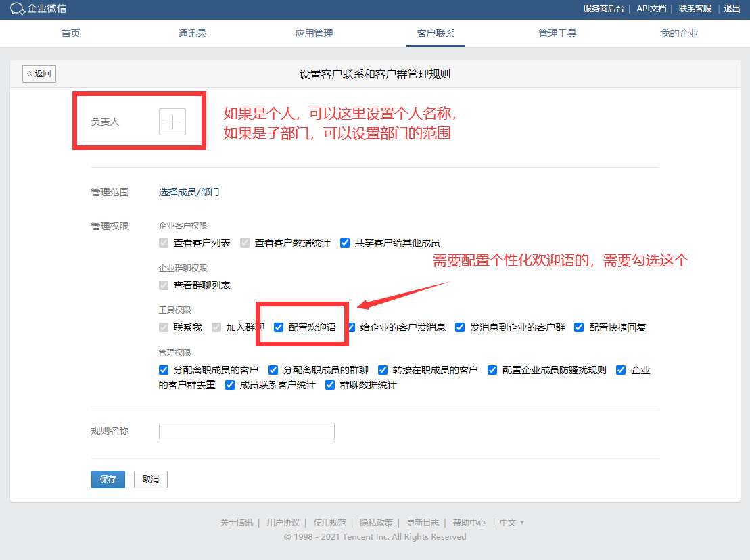Uncheck 转接在职成员的客户 checkbox
750x560 pixels.
click(x=383, y=370)
